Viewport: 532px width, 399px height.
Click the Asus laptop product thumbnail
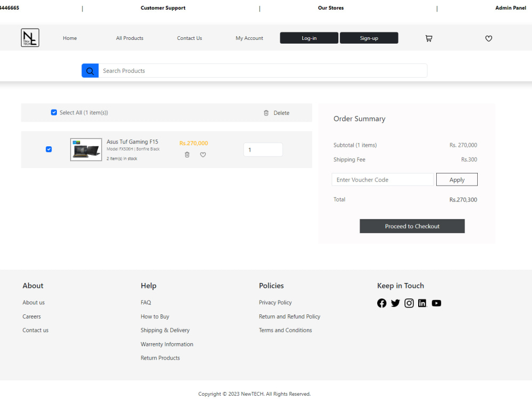86,149
